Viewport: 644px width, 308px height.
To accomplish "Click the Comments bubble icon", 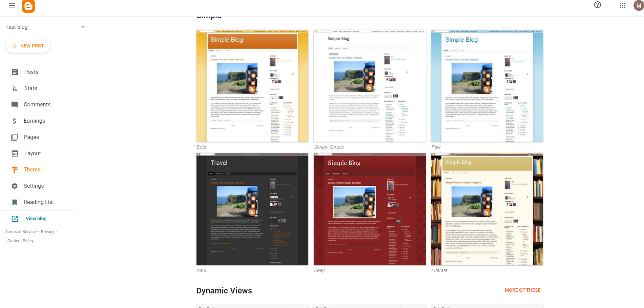I will 15,104.
